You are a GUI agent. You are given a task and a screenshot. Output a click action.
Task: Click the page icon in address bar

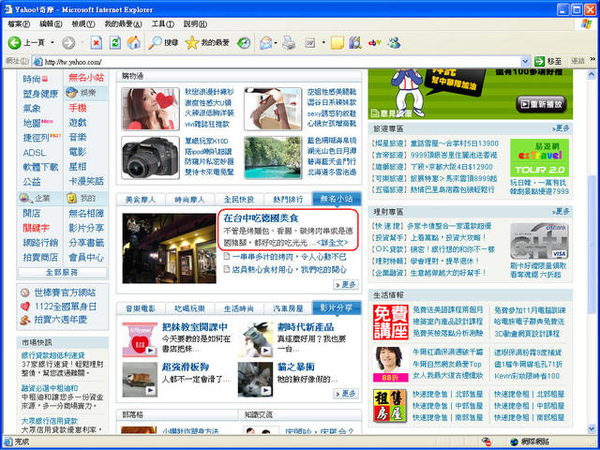(x=38, y=61)
